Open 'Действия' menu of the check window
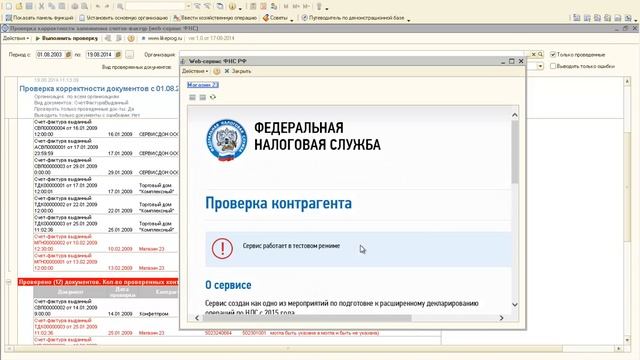This screenshot has width=640, height=360. (x=16, y=38)
